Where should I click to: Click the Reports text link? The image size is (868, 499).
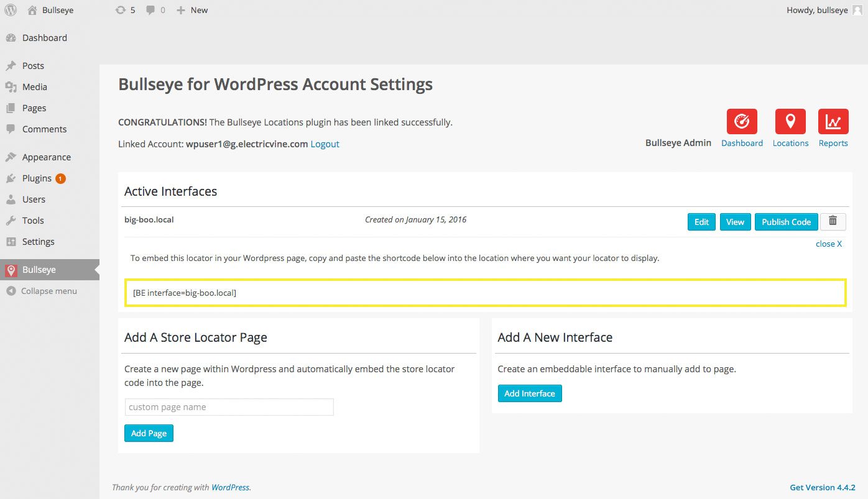point(833,143)
